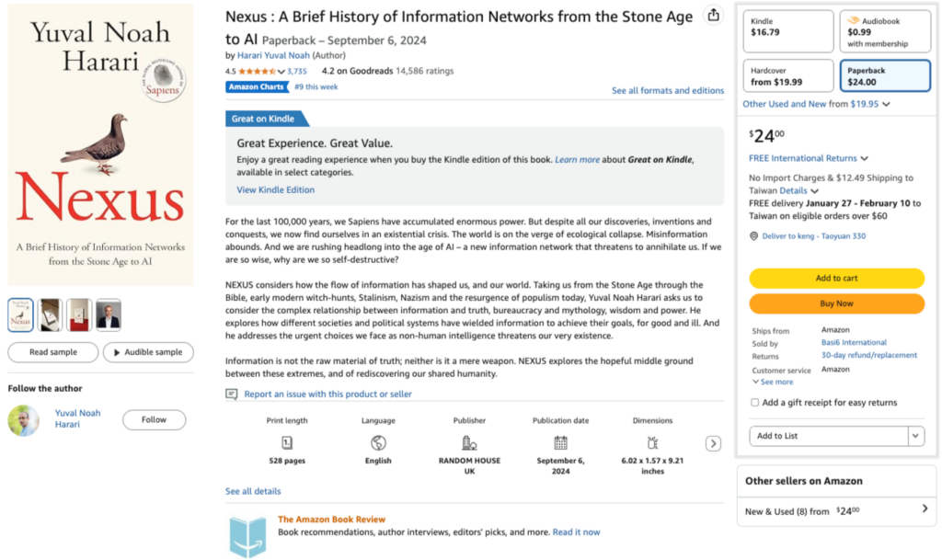942x560 pixels.
Task: Click Yuval Noah Harari name under Follow the author
Action: [77, 419]
